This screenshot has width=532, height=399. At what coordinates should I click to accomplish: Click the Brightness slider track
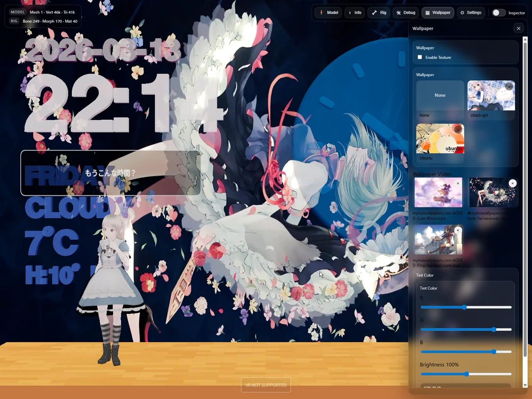point(465,374)
